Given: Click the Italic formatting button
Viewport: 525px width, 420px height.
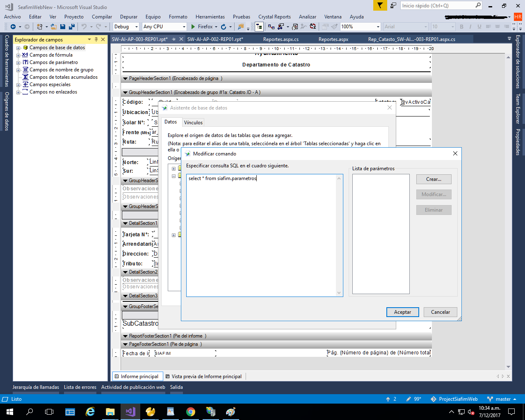Looking at the screenshot, I should [470, 27].
